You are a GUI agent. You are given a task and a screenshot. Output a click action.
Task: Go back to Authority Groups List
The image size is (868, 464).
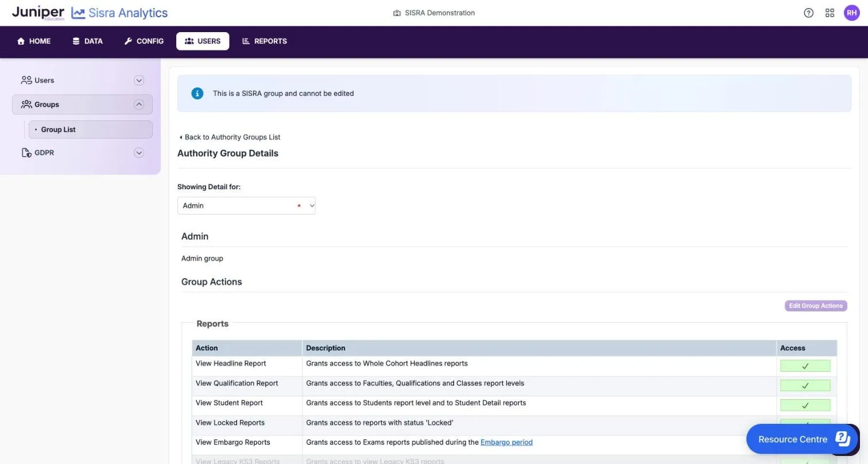click(230, 137)
